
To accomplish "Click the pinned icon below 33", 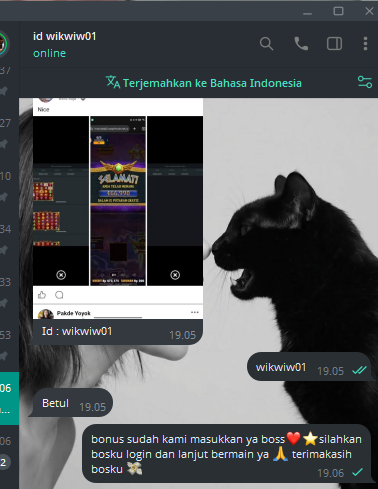I will tap(4, 303).
